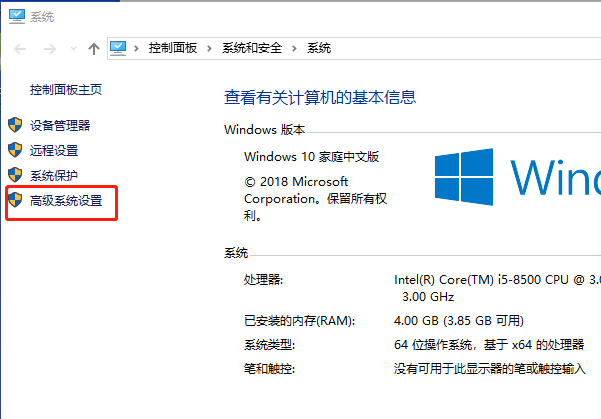Open 远程设置 link
This screenshot has width=601, height=419.
[54, 151]
